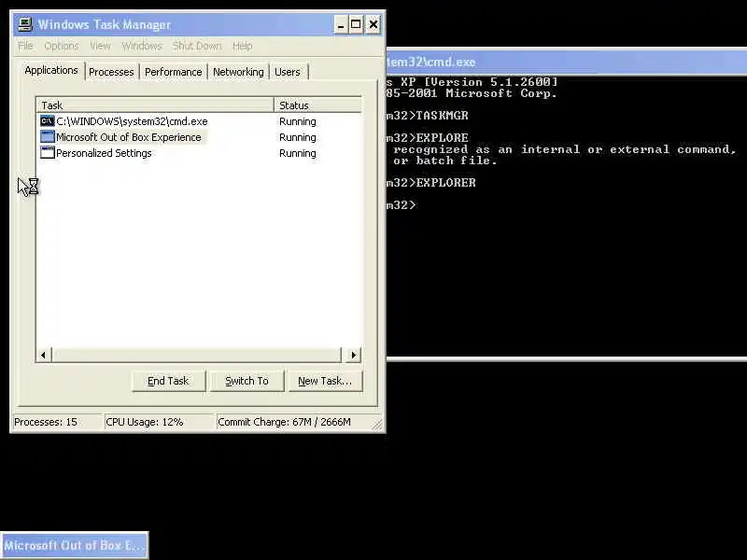Click the New Task... button
The image size is (747, 560).
tap(325, 381)
